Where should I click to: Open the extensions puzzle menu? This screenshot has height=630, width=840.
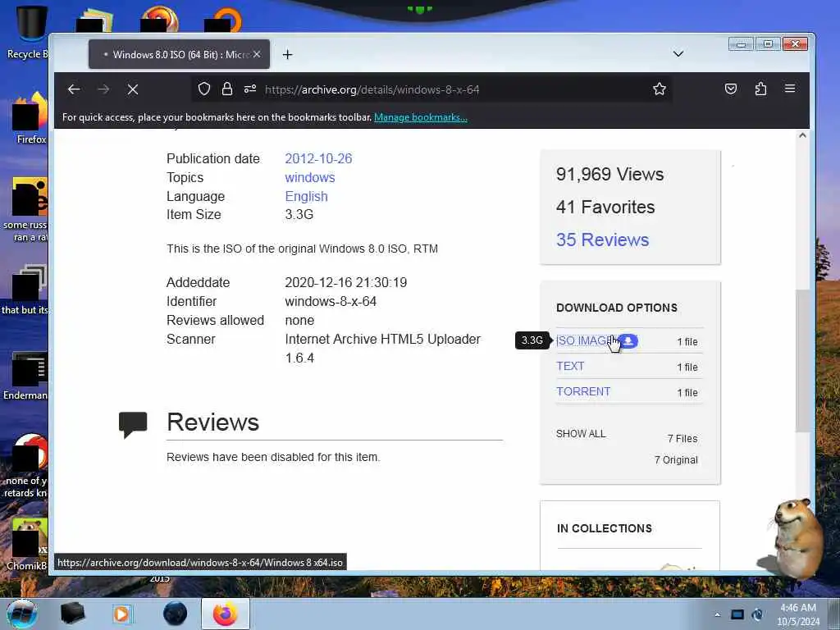(760, 89)
